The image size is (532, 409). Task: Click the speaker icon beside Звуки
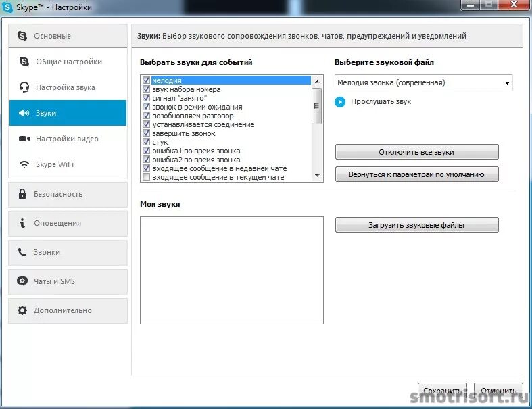click(x=24, y=113)
